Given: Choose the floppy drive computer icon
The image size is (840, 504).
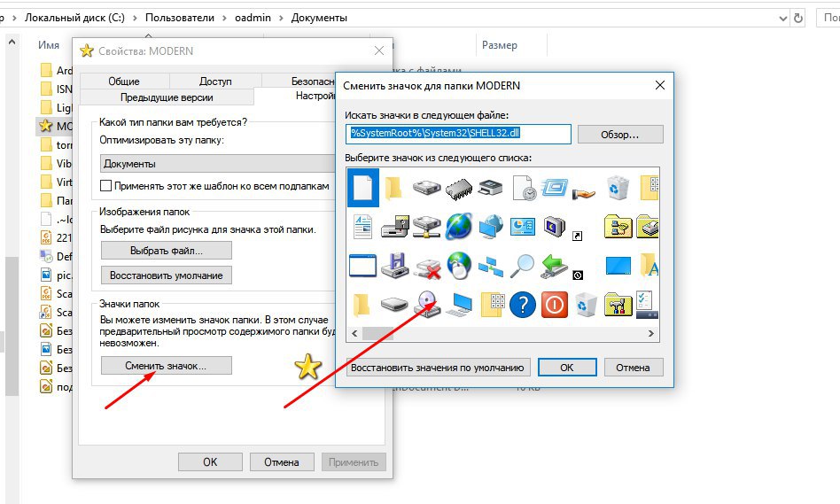Looking at the screenshot, I should tap(395, 227).
